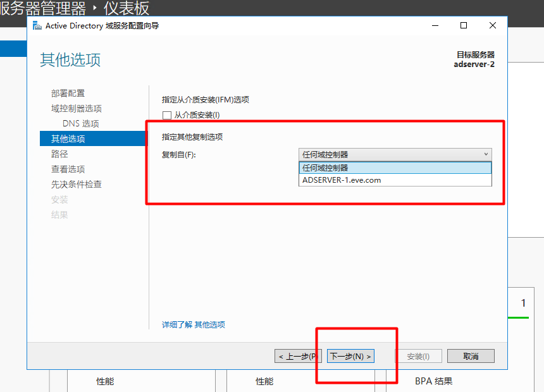
Task: Click the 取消 cancel button
Action: [471, 356]
